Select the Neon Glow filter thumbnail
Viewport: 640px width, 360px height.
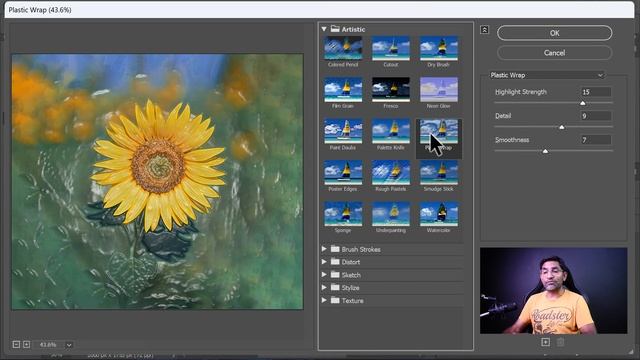(x=438, y=89)
